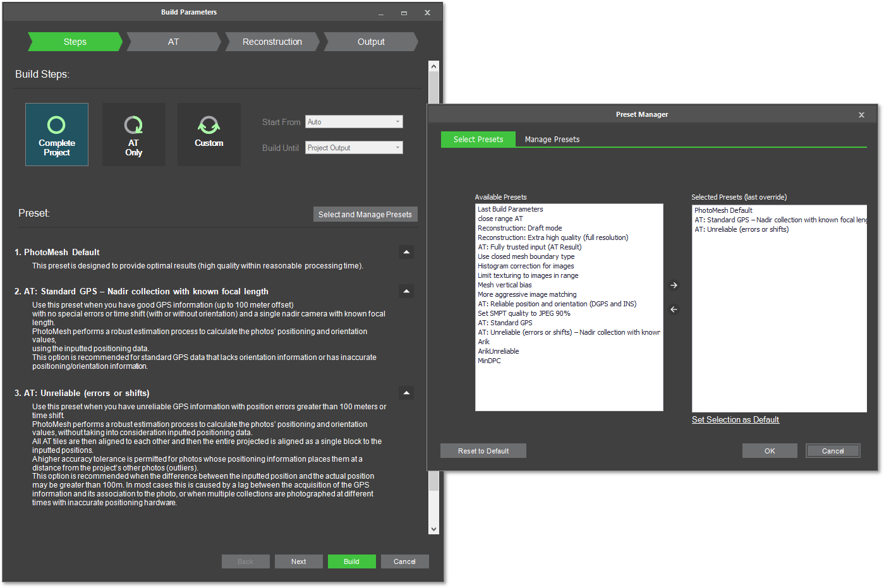The height and width of the screenshot is (588, 884).
Task: Select Mesh vertical bias preset
Action: coord(505,285)
